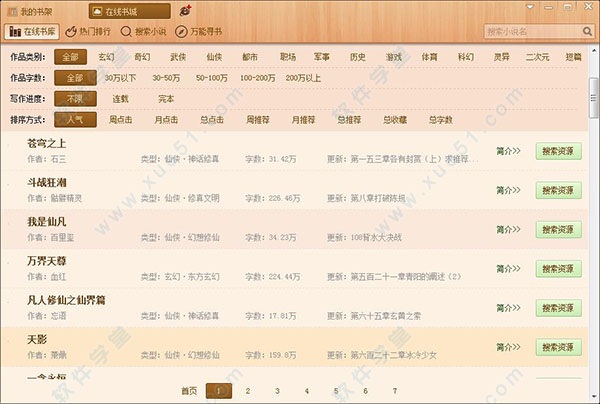The image size is (600, 404).
Task: Expand 简介>> for 斗战狂潮
Action: pos(508,190)
